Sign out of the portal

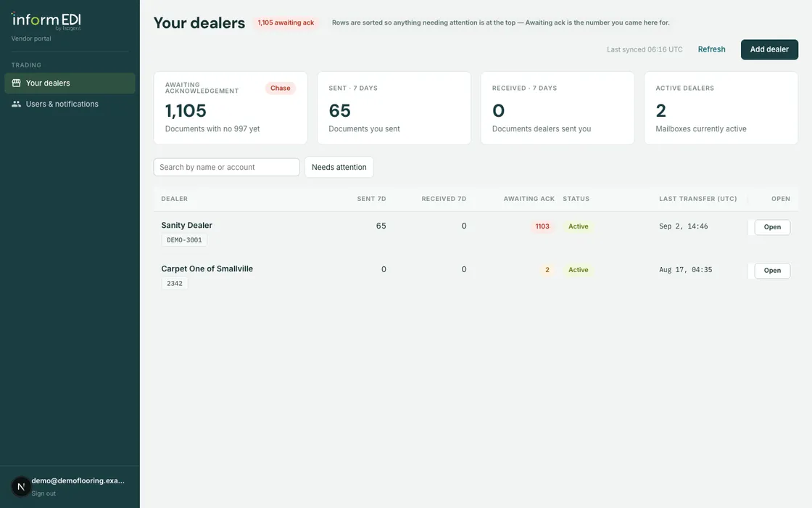(43, 493)
